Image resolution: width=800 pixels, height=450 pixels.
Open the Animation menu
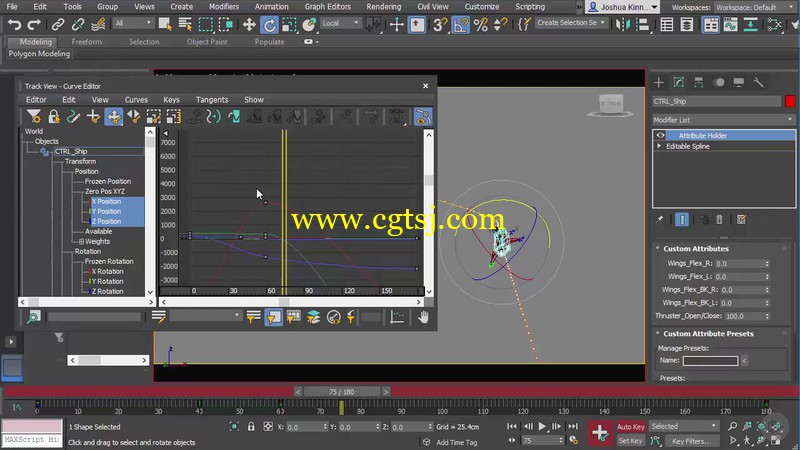point(271,7)
